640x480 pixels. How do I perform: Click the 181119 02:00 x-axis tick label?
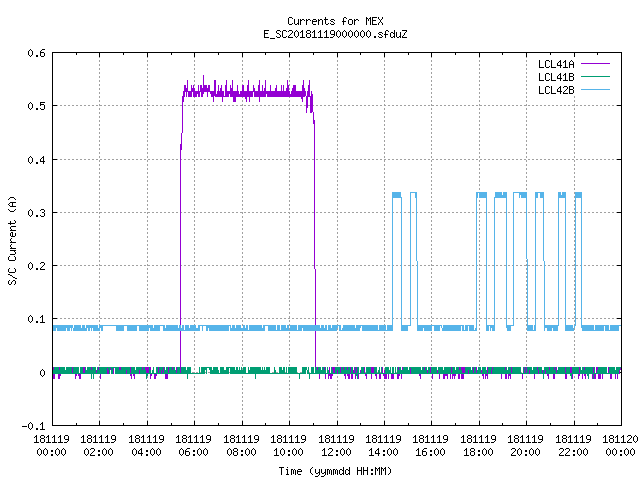pyautogui.click(x=98, y=446)
